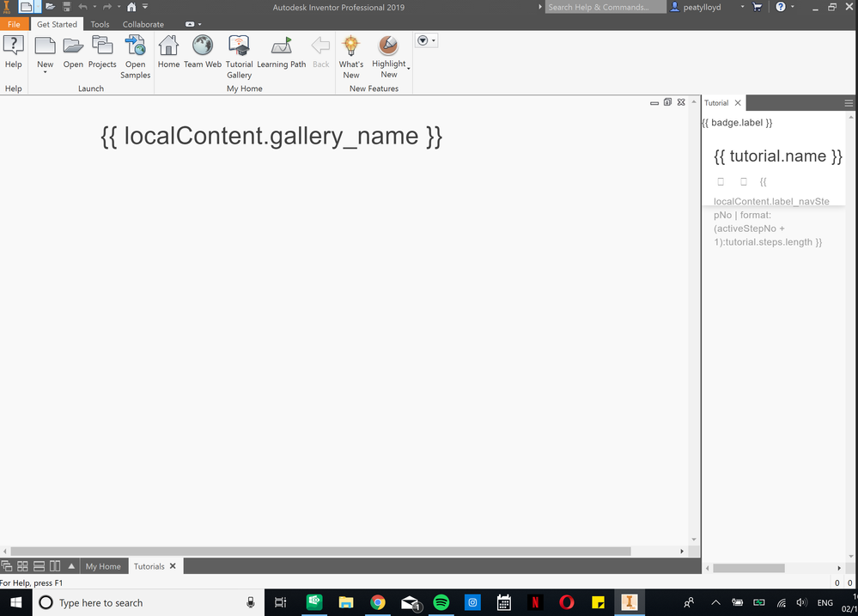Click the greyed Back button

pyautogui.click(x=320, y=52)
